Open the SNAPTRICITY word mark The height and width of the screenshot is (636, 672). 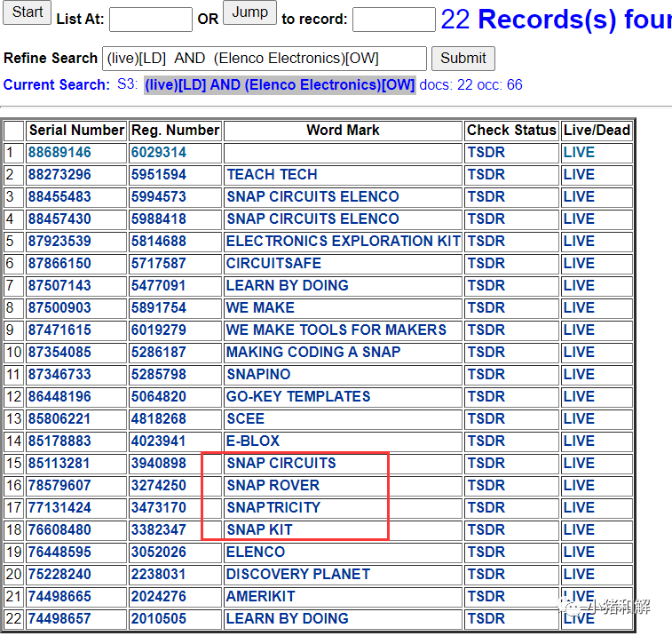click(x=273, y=508)
